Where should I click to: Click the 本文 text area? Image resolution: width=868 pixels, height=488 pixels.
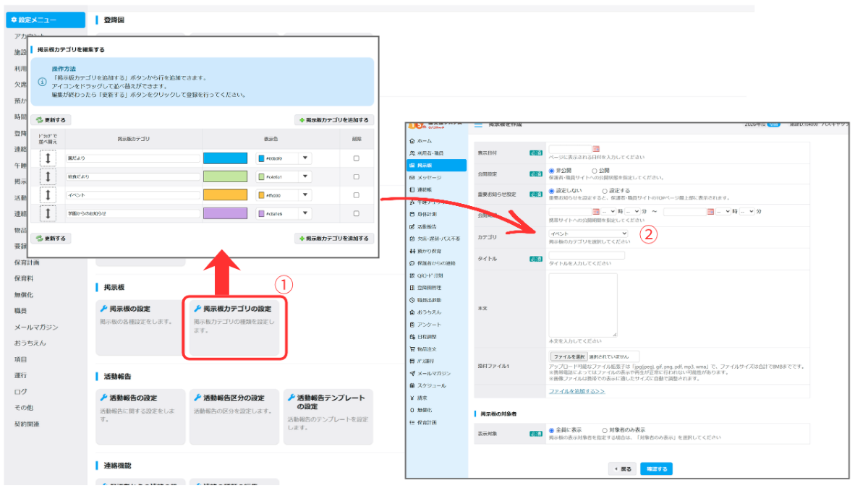pos(583,305)
